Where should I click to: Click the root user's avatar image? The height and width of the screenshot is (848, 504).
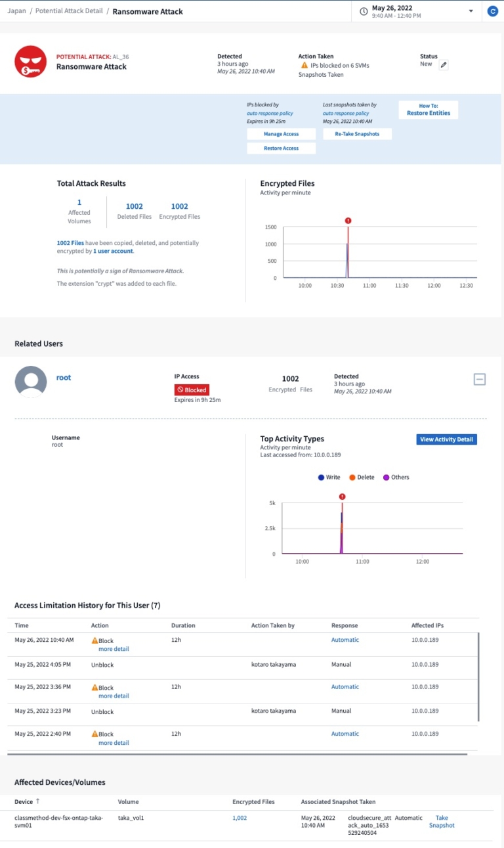(x=30, y=381)
